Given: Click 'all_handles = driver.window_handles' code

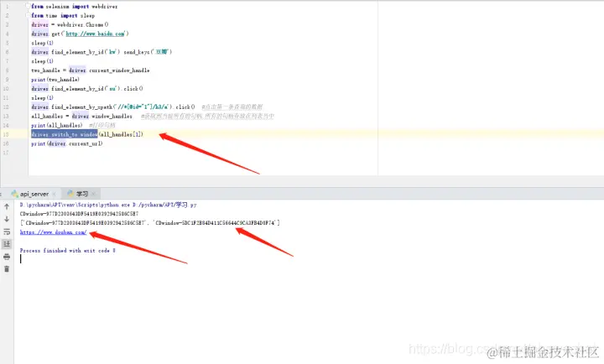Looking at the screenshot, I should [81, 117].
